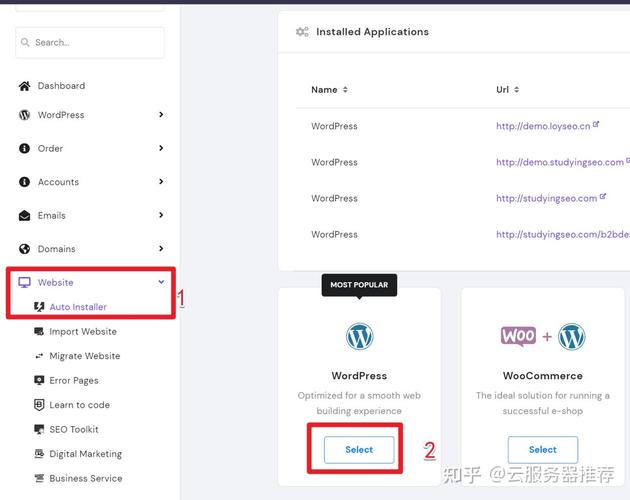Expand the Order menu chevron
The height and width of the screenshot is (500, 630).
pos(161,148)
